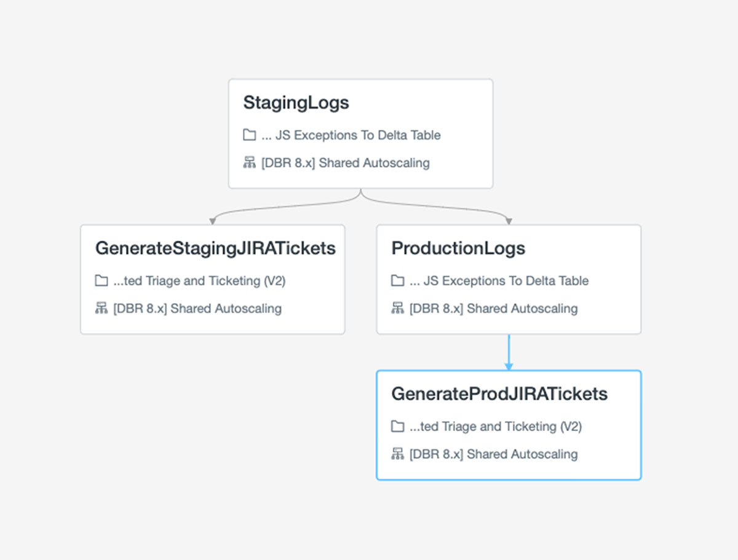Click the cluster icon in ProductionLogs task

pyautogui.click(x=397, y=309)
